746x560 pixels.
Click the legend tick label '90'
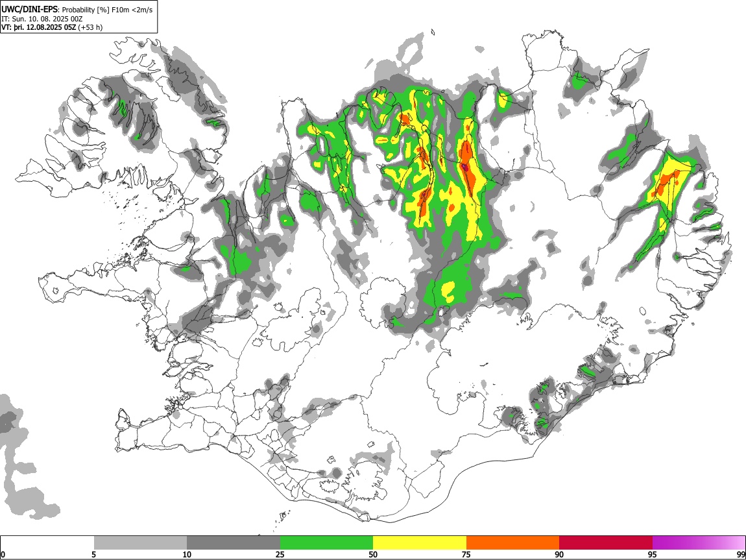(x=559, y=554)
